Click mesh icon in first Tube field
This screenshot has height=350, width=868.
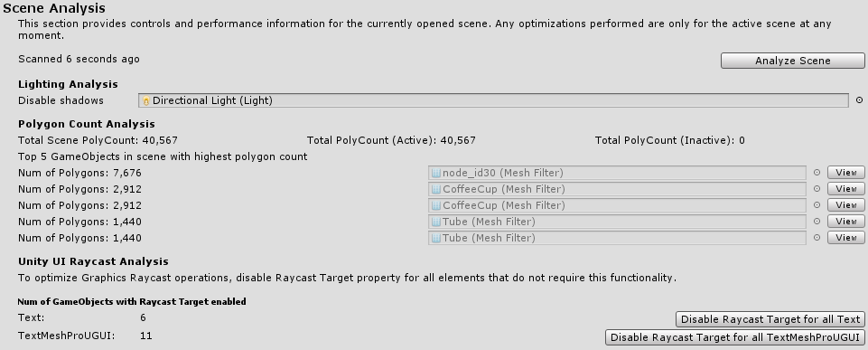[435, 222]
